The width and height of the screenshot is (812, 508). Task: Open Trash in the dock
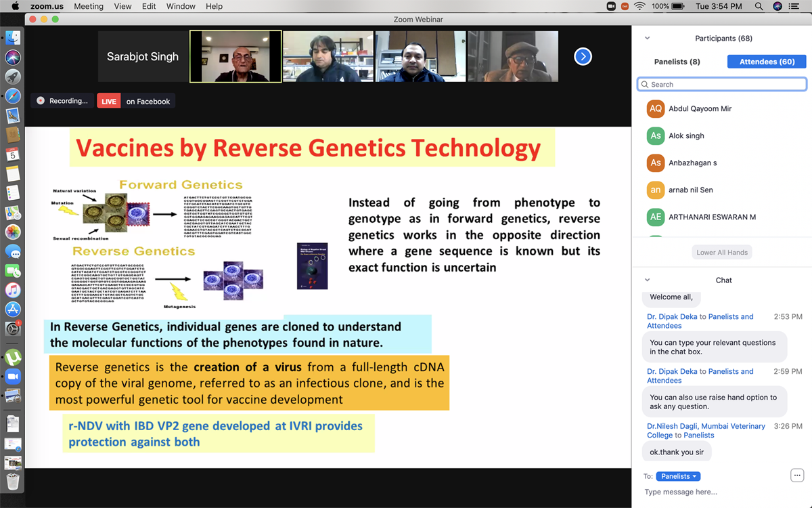point(13,482)
